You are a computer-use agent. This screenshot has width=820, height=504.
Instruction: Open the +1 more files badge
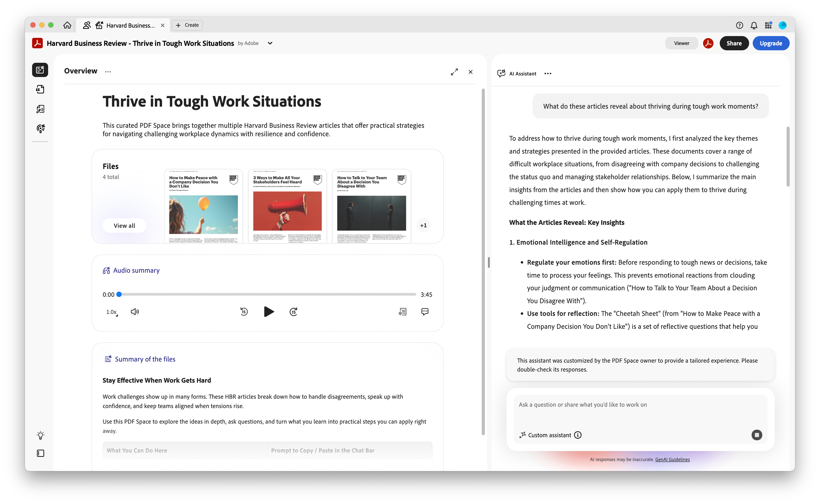point(423,226)
